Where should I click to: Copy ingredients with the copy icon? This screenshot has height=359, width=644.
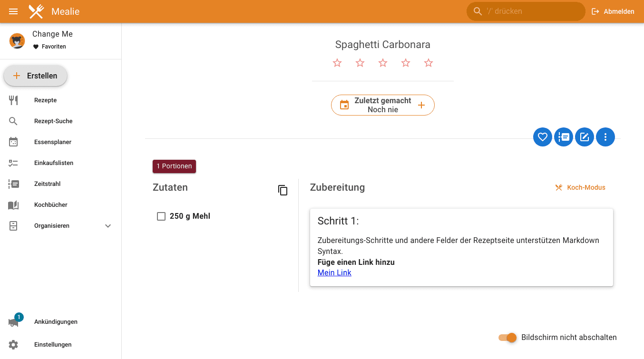(x=283, y=190)
